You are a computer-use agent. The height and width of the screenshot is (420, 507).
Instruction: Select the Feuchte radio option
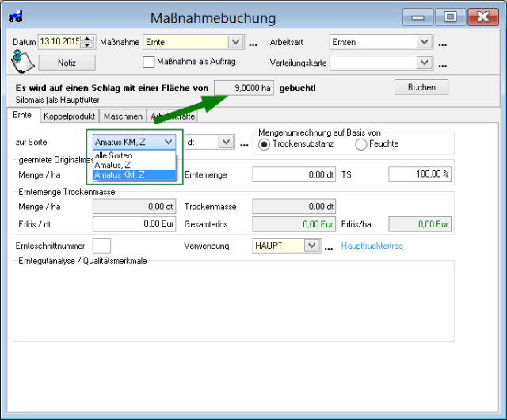[x=361, y=143]
